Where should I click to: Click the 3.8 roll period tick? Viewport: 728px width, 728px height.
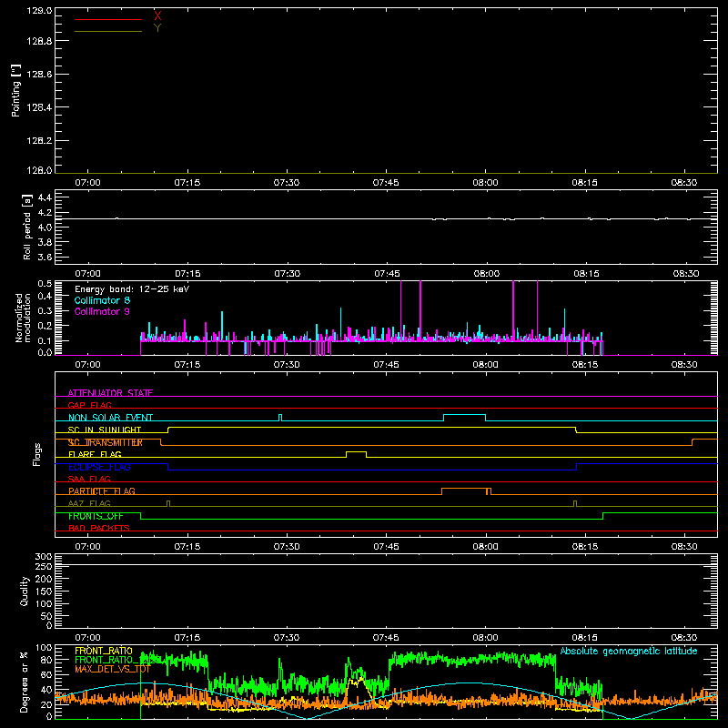(45, 242)
